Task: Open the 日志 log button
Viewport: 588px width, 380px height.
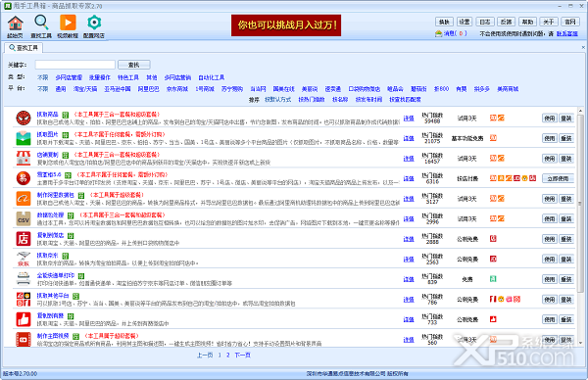Action: 485,22
